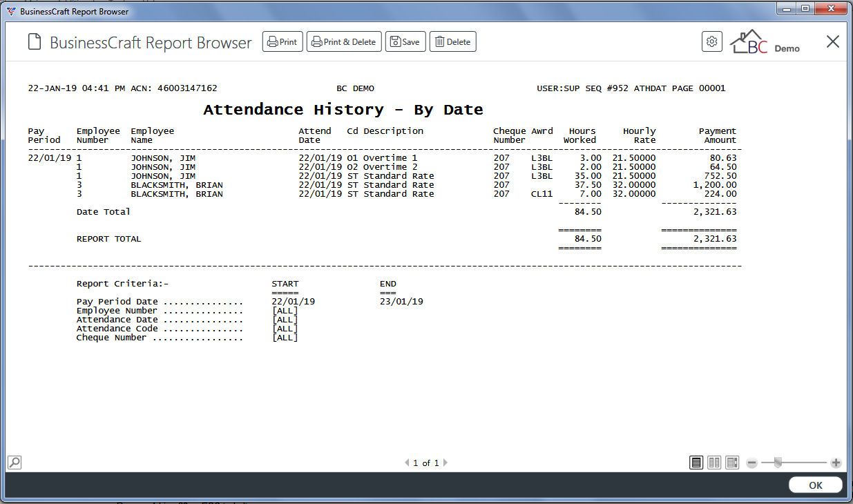Print the attendance report

282,41
